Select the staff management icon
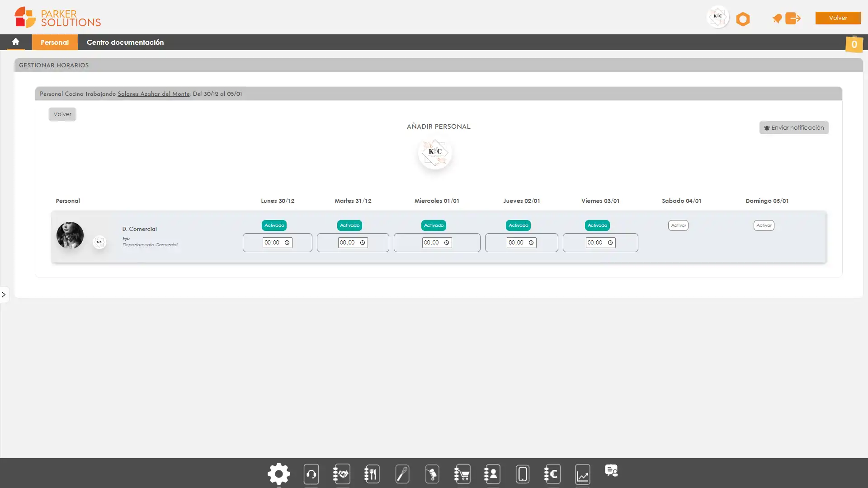Viewport: 868px width, 488px height. point(491,474)
